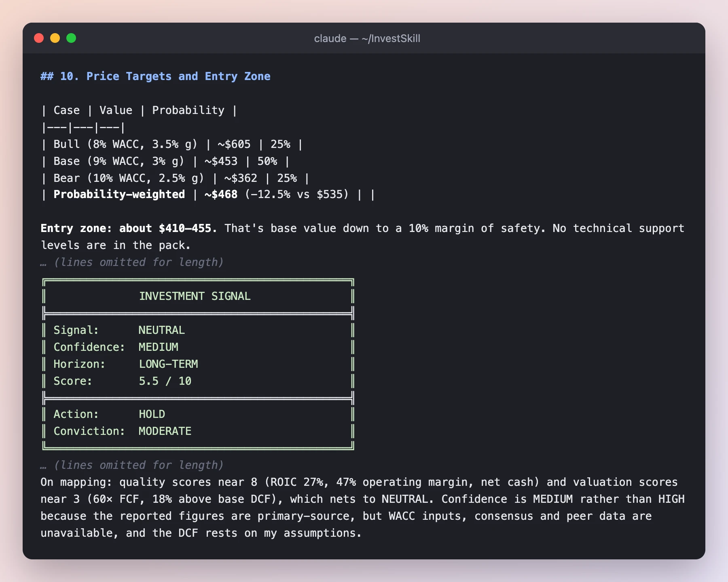Click the window title 'claude — ~/InvestSkill'
This screenshot has height=582, width=728.
point(367,38)
